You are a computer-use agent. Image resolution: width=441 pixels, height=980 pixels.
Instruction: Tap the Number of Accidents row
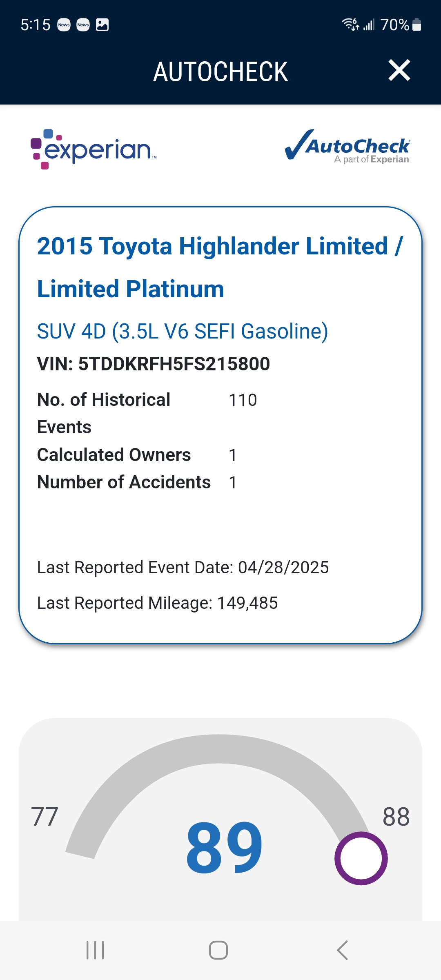[x=137, y=482]
